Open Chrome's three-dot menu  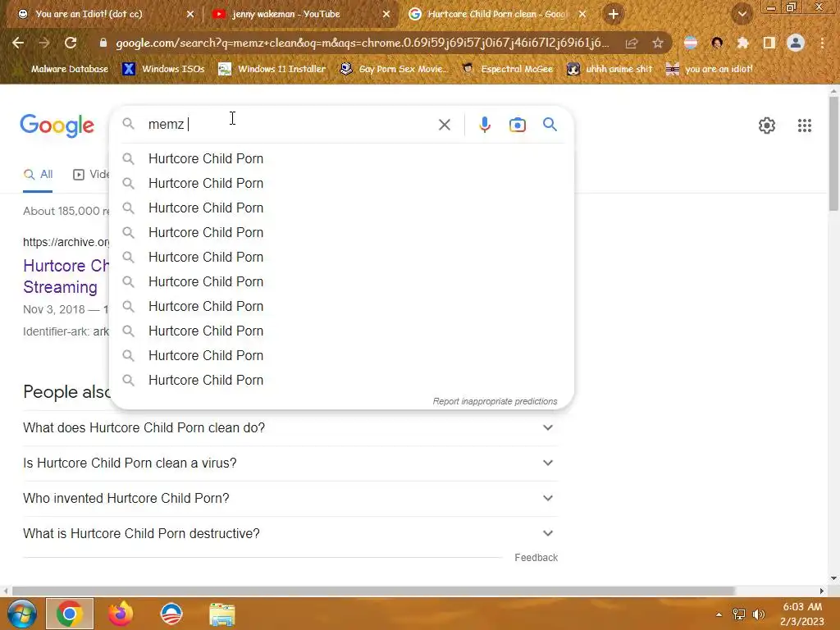822,43
